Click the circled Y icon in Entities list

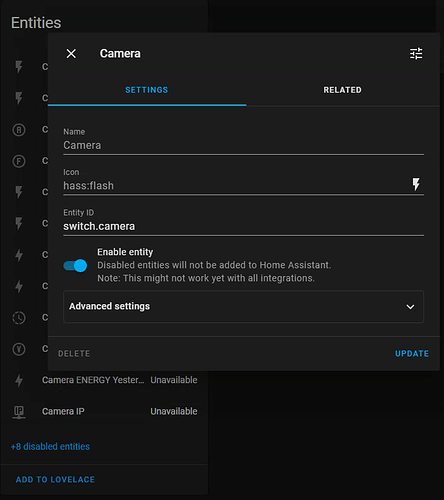19,349
